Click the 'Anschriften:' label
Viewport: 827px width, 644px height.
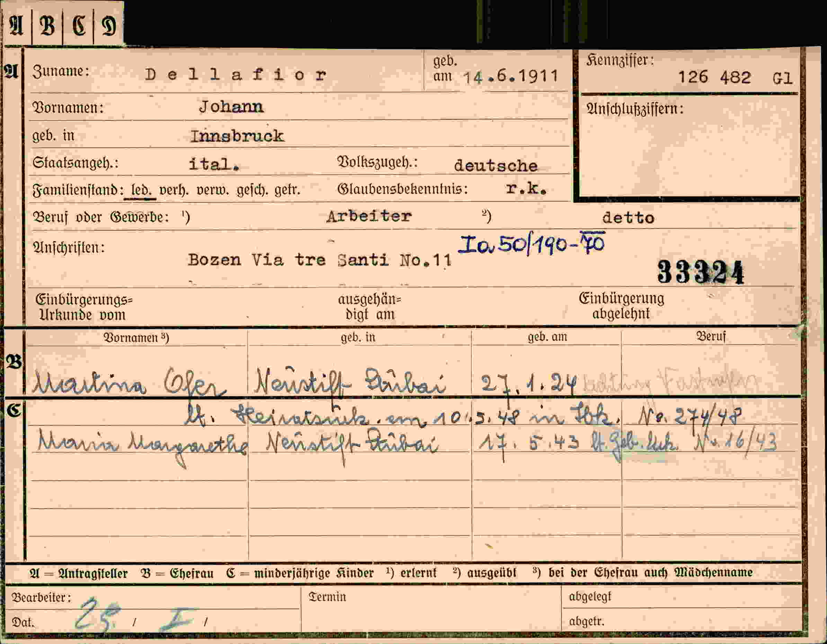point(69,248)
